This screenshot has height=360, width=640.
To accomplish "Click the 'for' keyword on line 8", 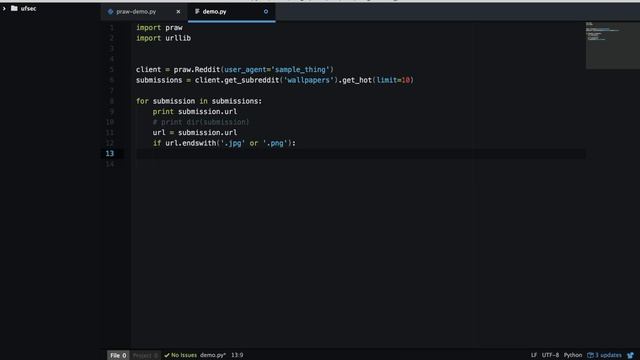I will pos(142,101).
